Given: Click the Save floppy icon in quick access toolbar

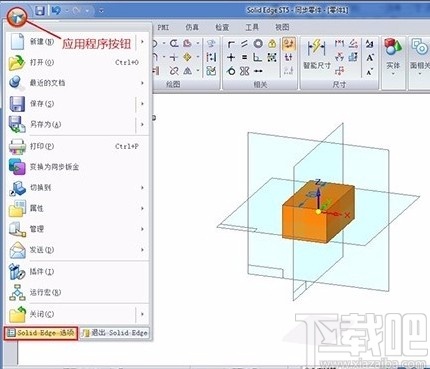Looking at the screenshot, I should (40, 11).
